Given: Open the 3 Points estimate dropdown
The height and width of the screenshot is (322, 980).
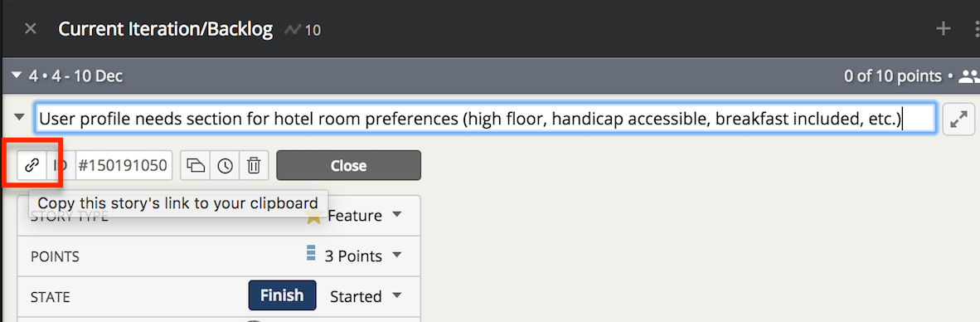Looking at the screenshot, I should click(x=353, y=256).
